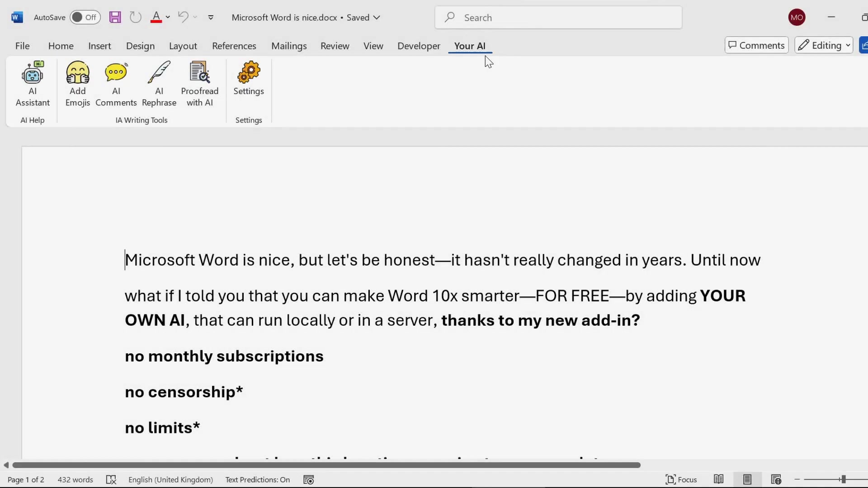Open the Editing mode dropdown
868x488 pixels.
pyautogui.click(x=824, y=45)
